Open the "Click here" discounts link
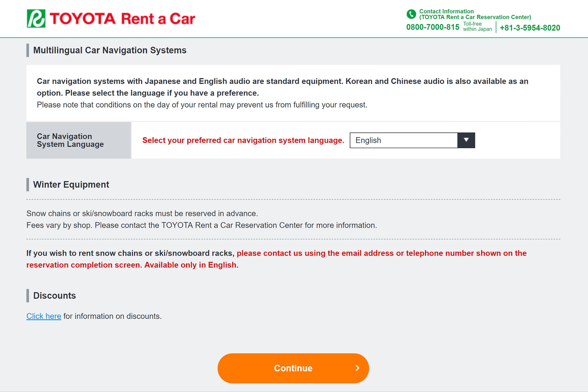 tap(44, 316)
